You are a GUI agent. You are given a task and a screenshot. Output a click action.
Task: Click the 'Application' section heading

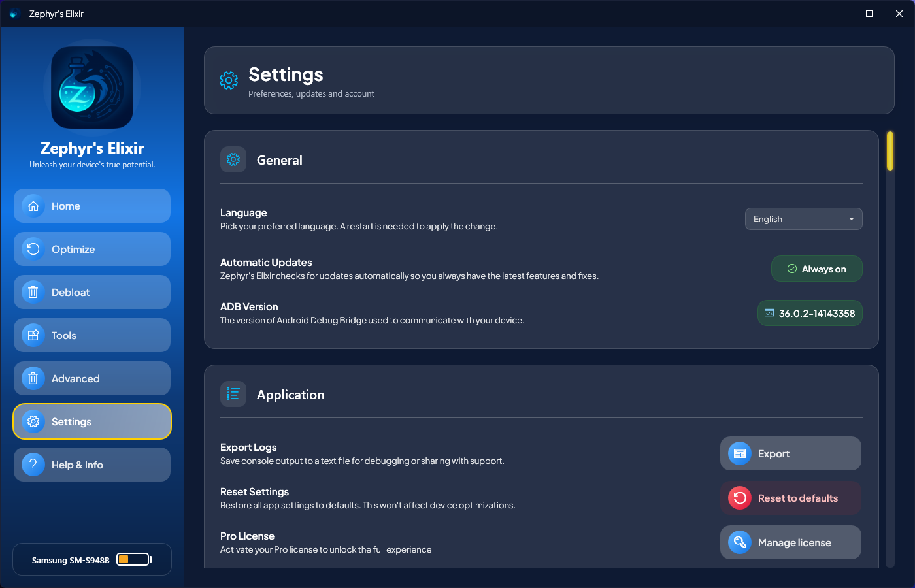[x=291, y=395]
